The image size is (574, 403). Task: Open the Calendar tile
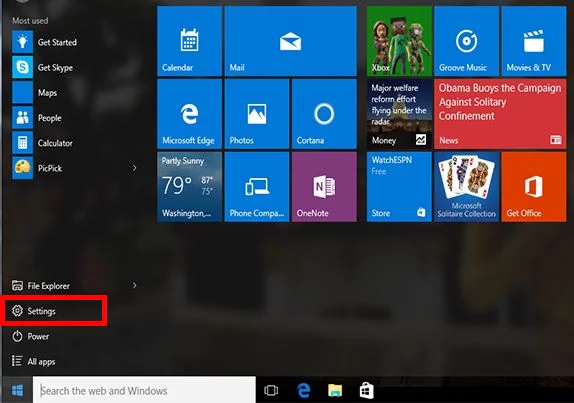tap(190, 41)
